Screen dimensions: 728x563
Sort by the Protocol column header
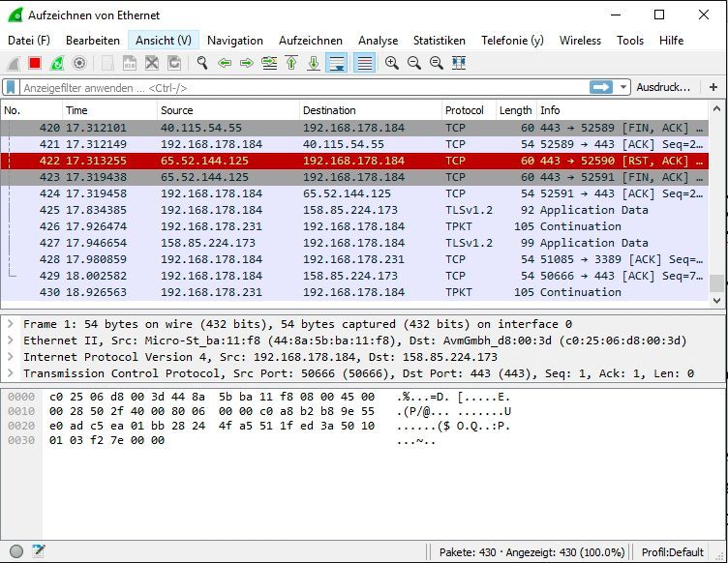pos(469,110)
